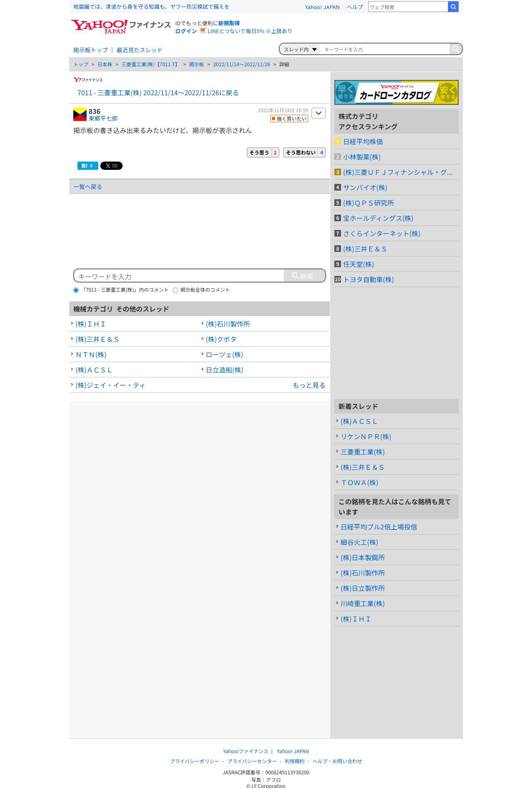
Task: Open the スレッド内 search scope dropdown
Action: click(300, 49)
